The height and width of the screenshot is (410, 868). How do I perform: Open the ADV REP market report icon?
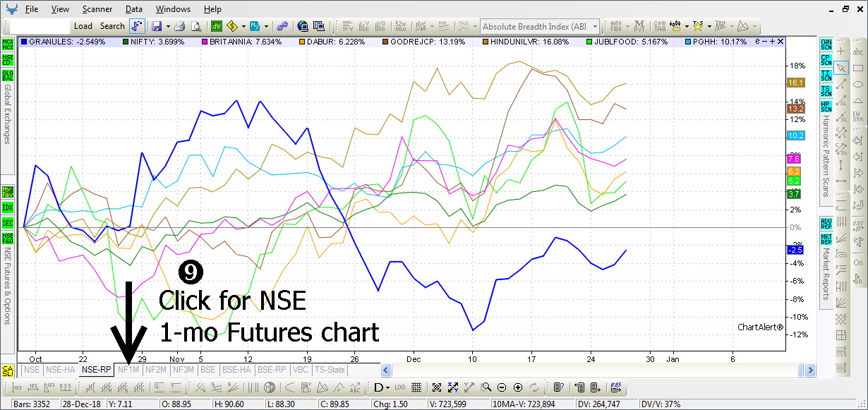point(826,223)
